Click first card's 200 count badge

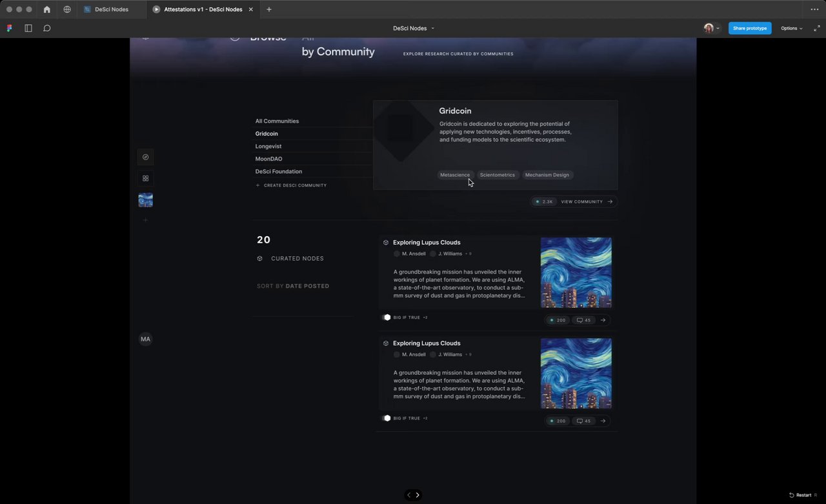(x=557, y=320)
